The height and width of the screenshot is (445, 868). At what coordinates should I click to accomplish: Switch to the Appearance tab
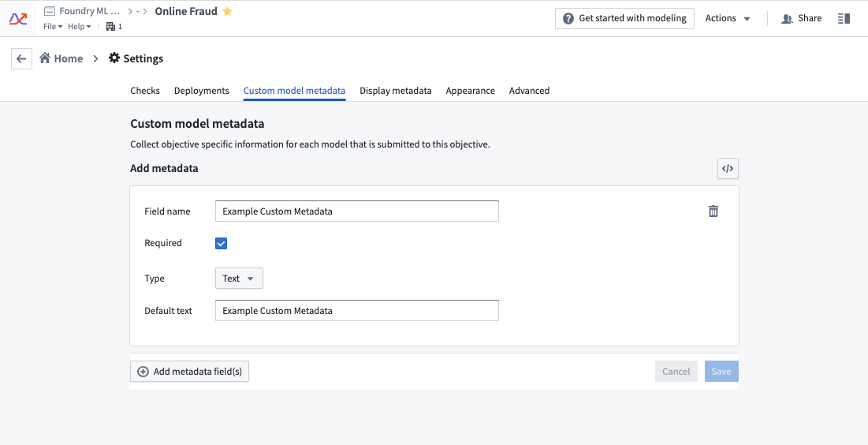tap(471, 90)
